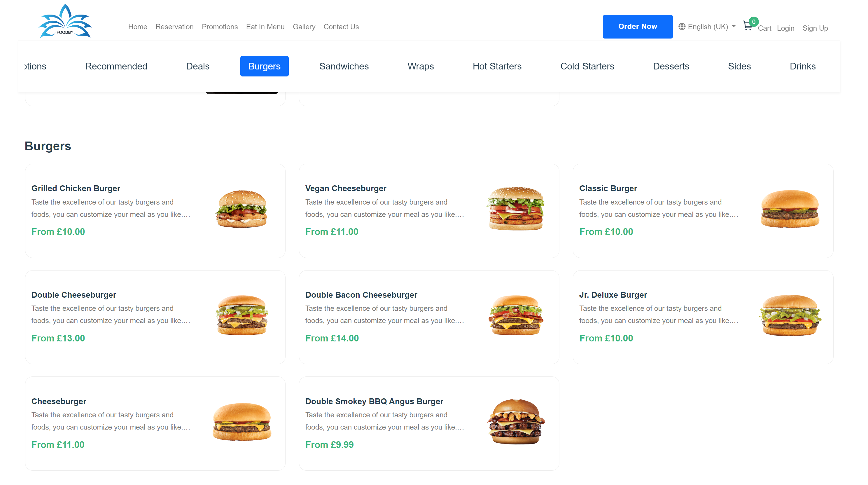Select the Drinks category tab

click(x=802, y=66)
